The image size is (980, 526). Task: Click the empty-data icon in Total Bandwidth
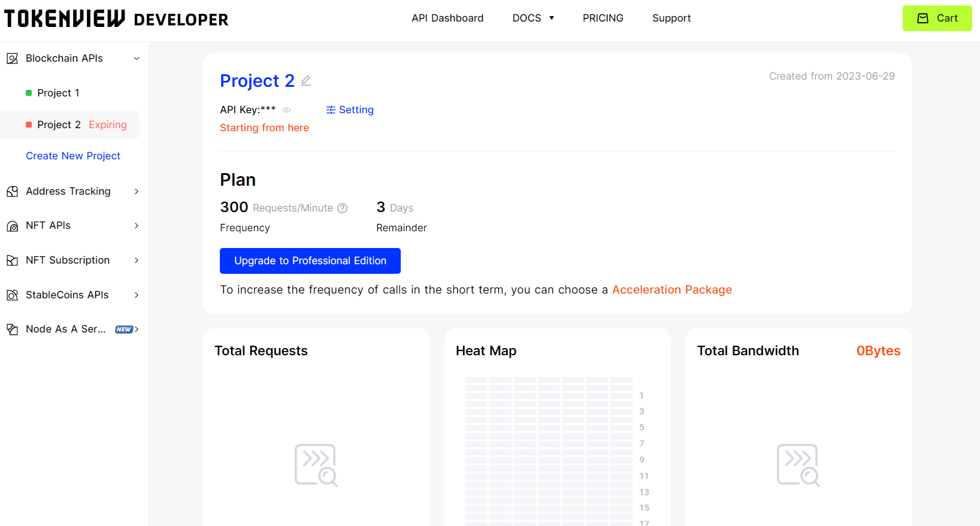pos(798,465)
